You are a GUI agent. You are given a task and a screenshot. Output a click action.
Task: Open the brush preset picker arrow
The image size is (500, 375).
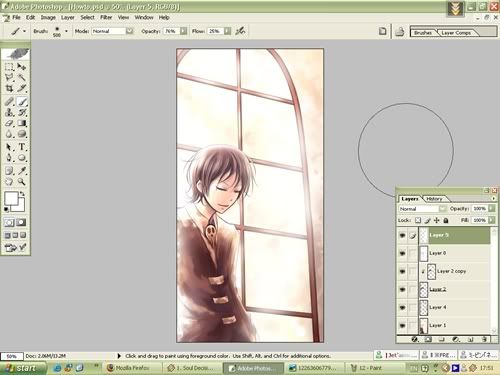click(66, 31)
